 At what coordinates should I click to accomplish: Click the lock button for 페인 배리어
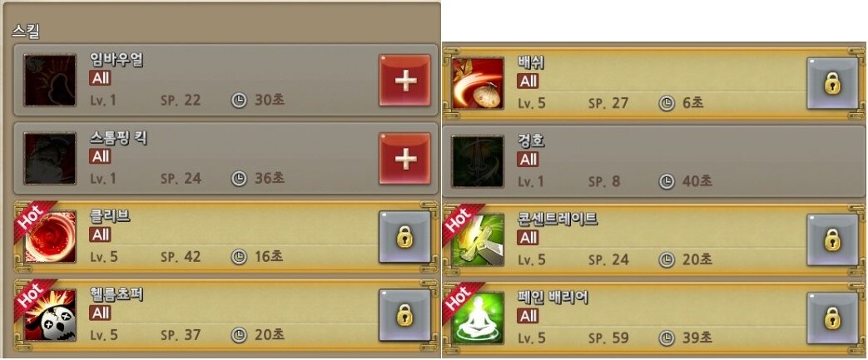pos(832,318)
